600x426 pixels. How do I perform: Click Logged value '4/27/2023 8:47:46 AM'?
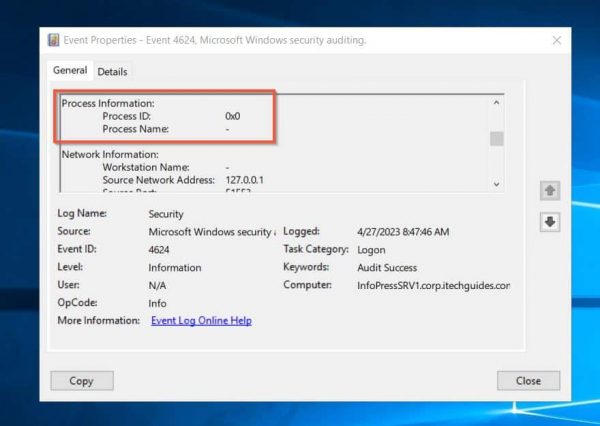(403, 232)
